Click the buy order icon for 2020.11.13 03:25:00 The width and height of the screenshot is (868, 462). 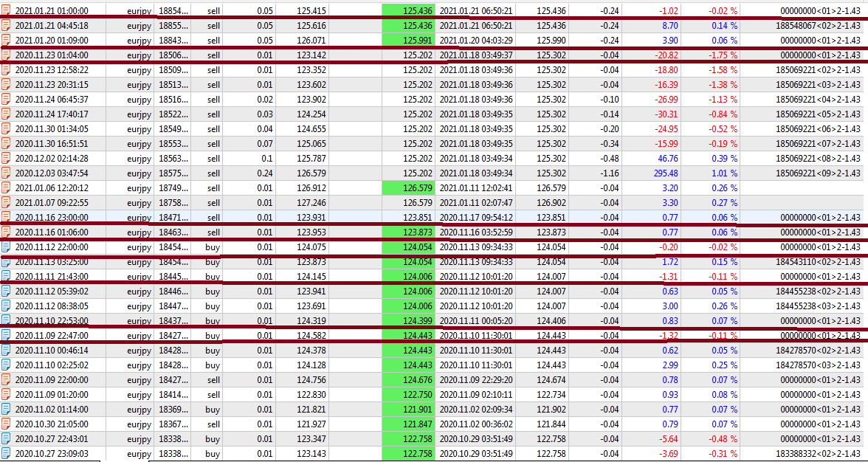click(6, 262)
